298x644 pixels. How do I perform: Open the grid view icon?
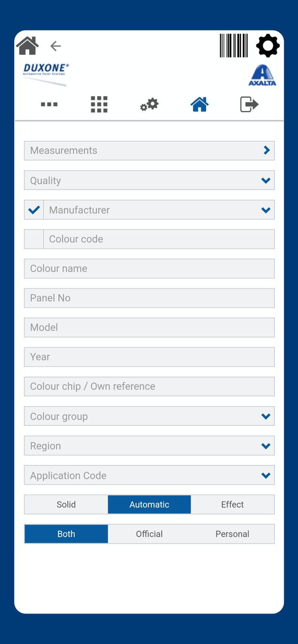click(x=99, y=104)
